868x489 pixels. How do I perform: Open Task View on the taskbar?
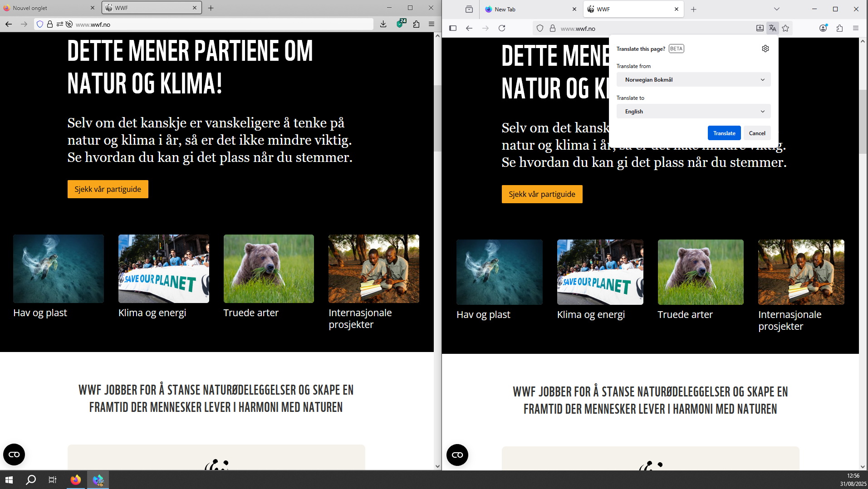[53, 479]
